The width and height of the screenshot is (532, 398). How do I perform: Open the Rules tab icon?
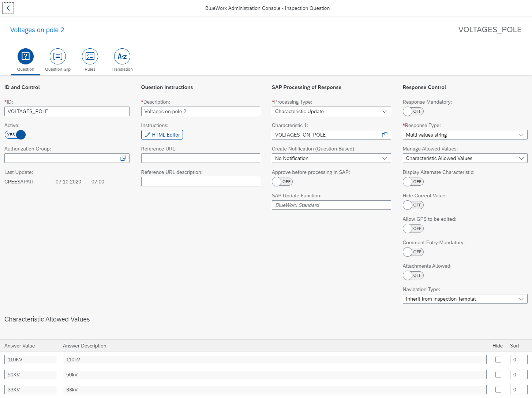(x=90, y=56)
